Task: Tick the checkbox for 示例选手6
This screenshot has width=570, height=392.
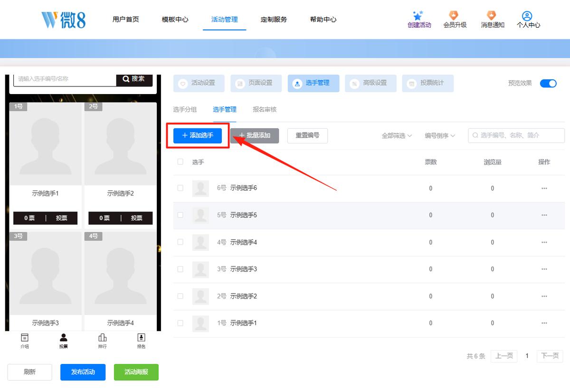Action: [180, 188]
